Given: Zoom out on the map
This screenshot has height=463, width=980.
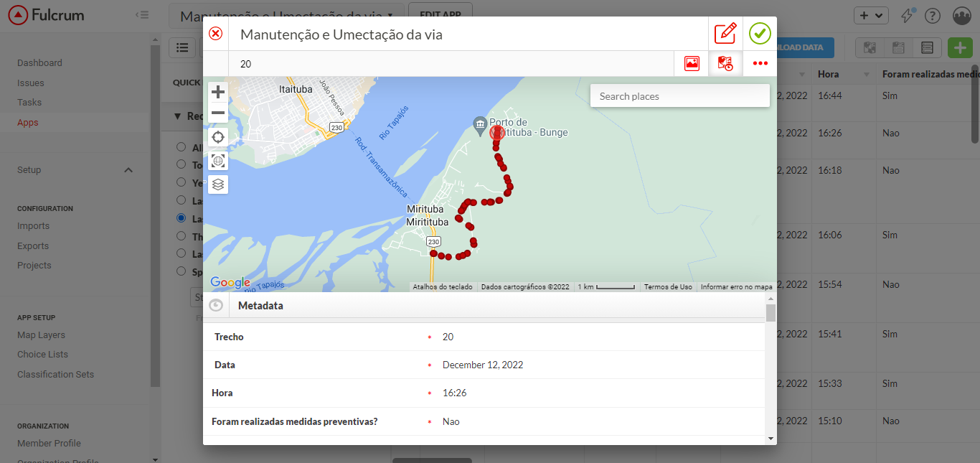Looking at the screenshot, I should point(218,113).
